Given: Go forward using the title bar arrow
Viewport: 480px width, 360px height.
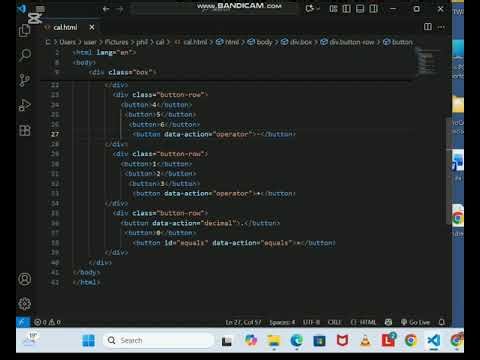Looking at the screenshot, I should coord(120,9).
